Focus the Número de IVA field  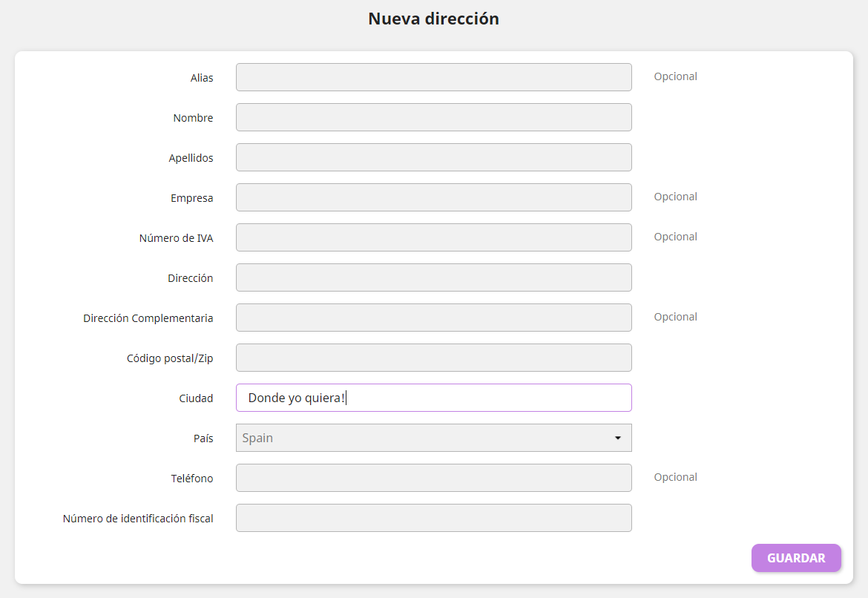433,237
